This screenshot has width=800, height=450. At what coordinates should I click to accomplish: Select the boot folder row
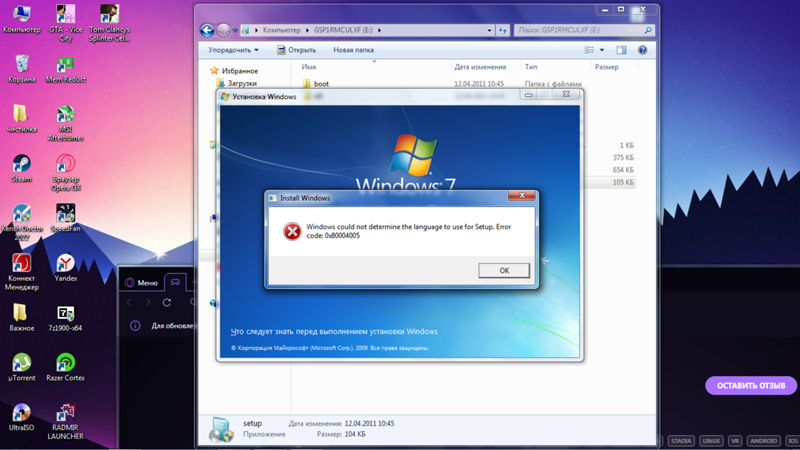click(467, 84)
